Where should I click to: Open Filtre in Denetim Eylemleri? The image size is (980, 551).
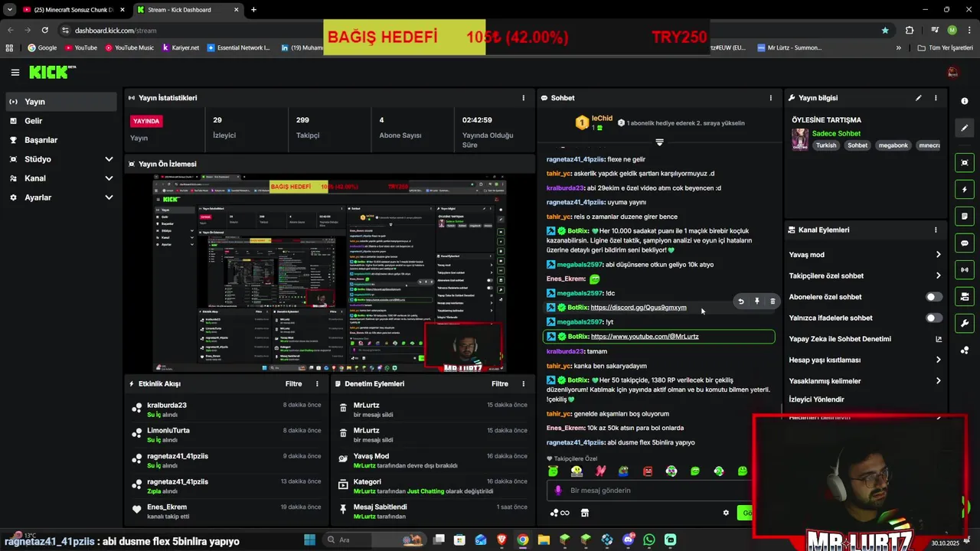(x=500, y=383)
